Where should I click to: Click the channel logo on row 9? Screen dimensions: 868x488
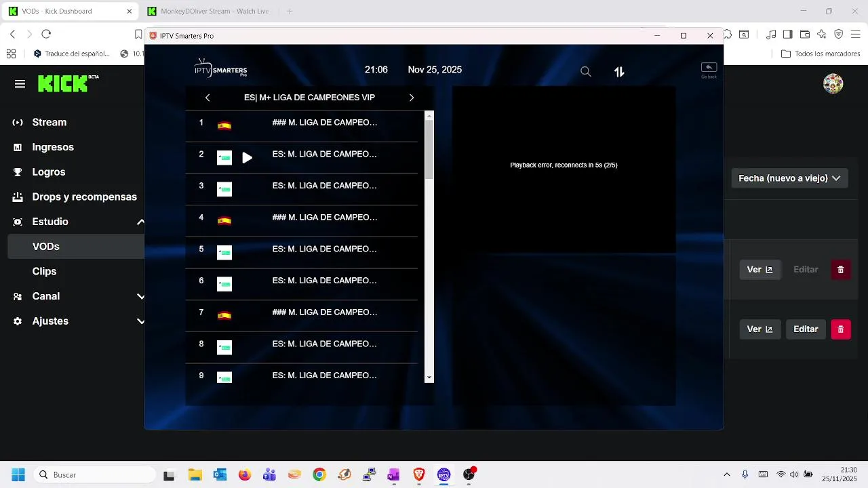click(224, 378)
